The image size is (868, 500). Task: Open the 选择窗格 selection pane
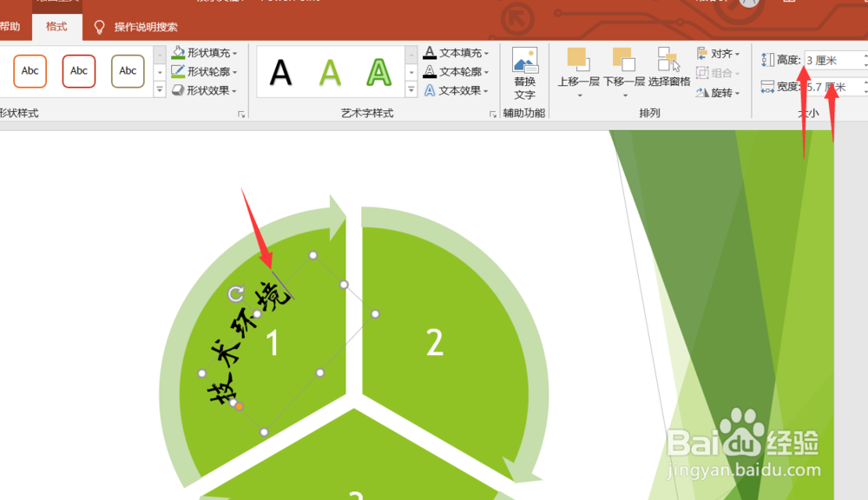[668, 68]
